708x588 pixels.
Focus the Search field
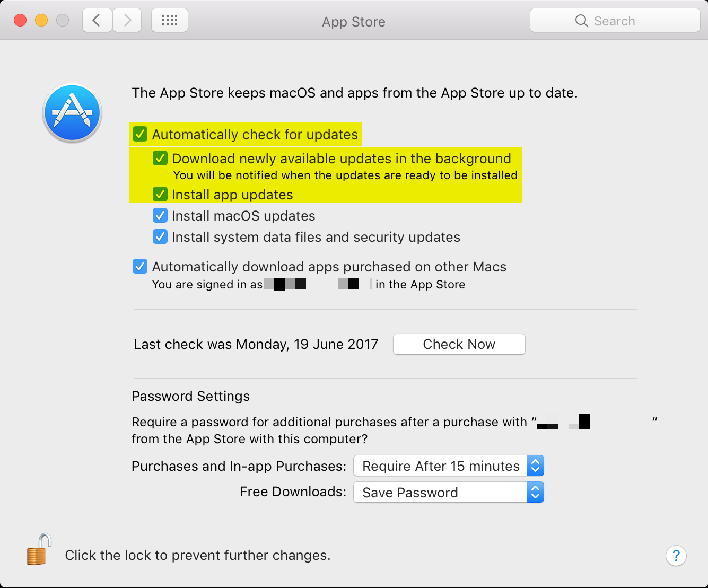(x=615, y=21)
